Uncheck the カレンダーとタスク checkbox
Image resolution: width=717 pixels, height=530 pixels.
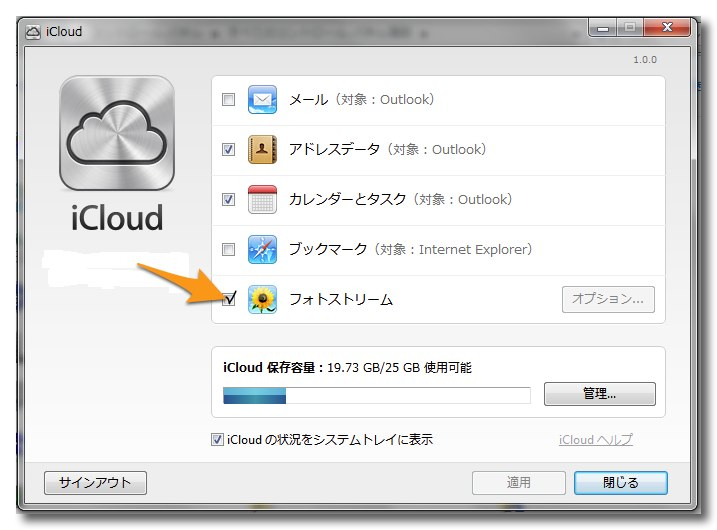228,199
